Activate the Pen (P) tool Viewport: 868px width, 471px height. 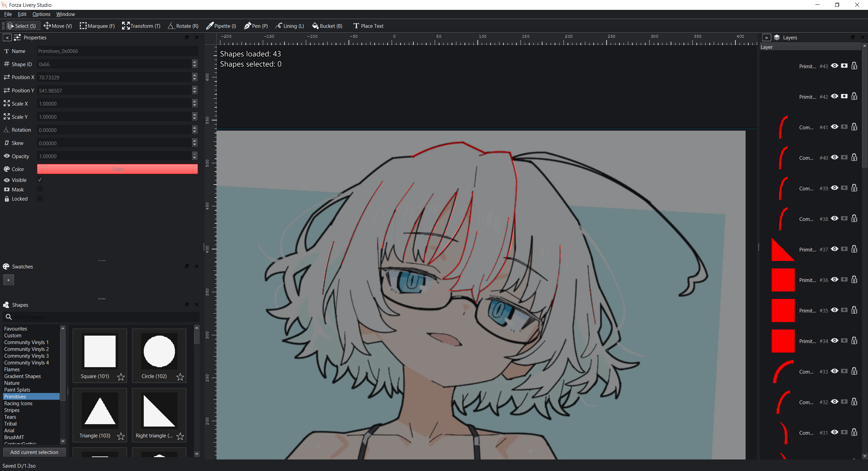click(x=256, y=26)
